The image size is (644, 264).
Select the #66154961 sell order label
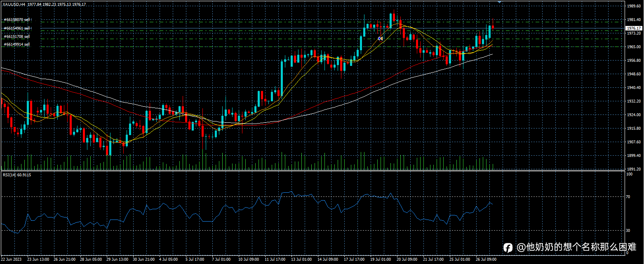pos(17,28)
